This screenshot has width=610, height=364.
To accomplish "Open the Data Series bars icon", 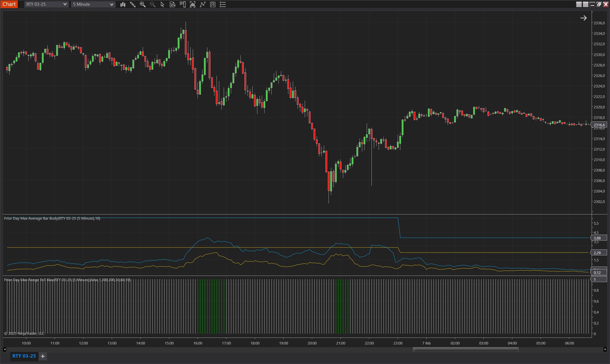I will tap(123, 5).
